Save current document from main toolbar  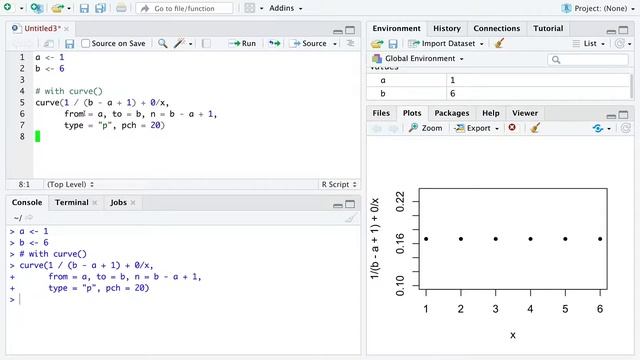click(x=84, y=8)
